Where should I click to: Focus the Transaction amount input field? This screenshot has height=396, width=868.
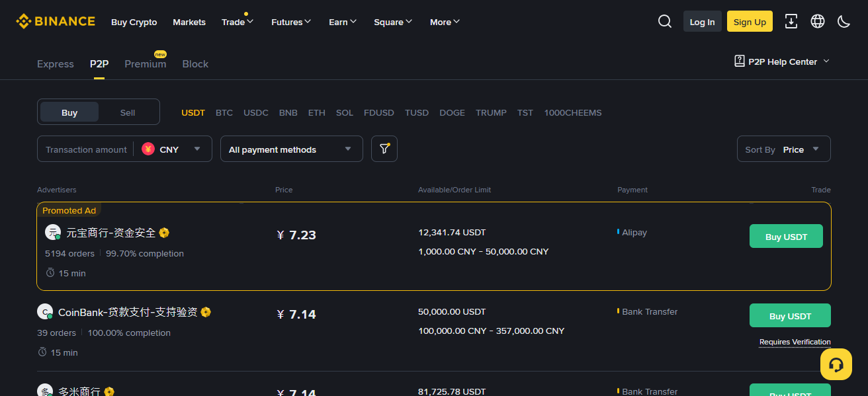86,149
